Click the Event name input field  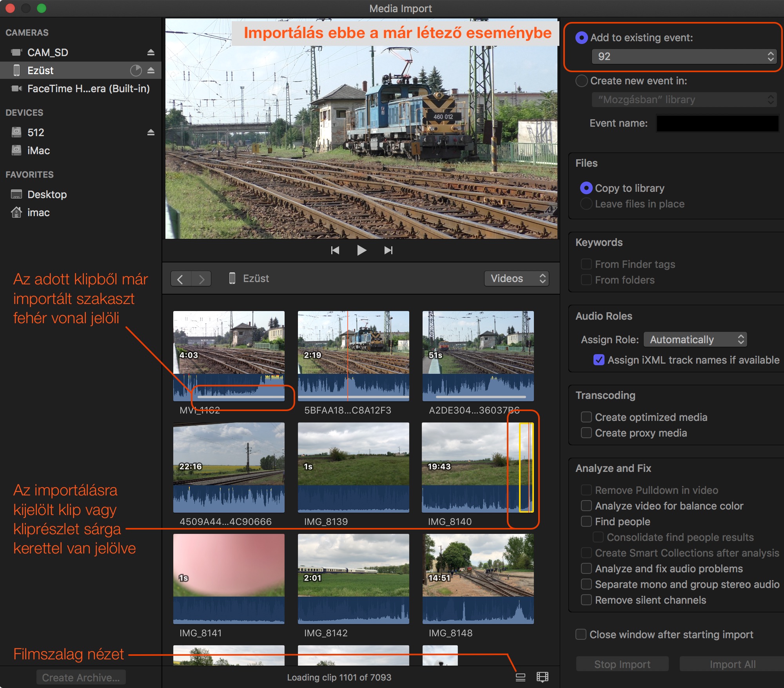[718, 123]
